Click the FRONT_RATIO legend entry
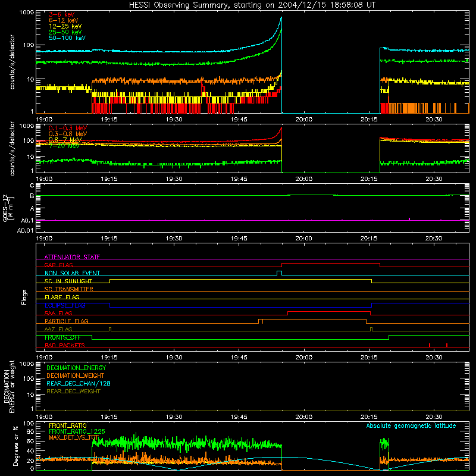Viewport: 476px width, 476px height. coord(68,425)
